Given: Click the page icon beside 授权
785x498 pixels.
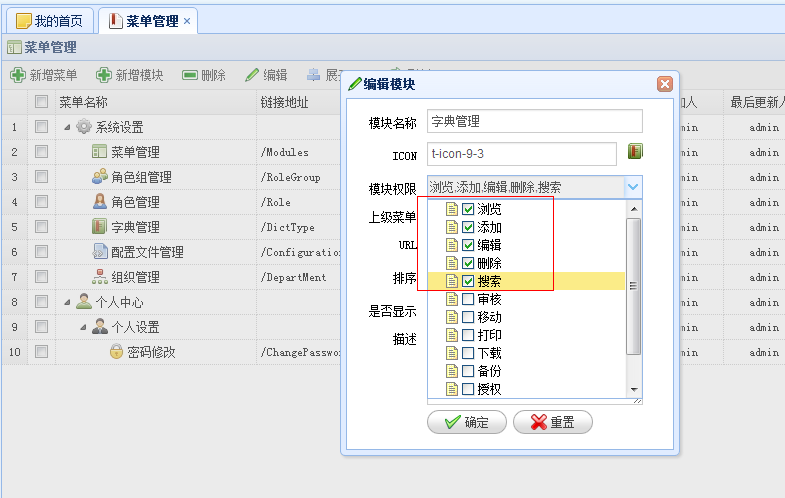Looking at the screenshot, I should (x=452, y=389).
